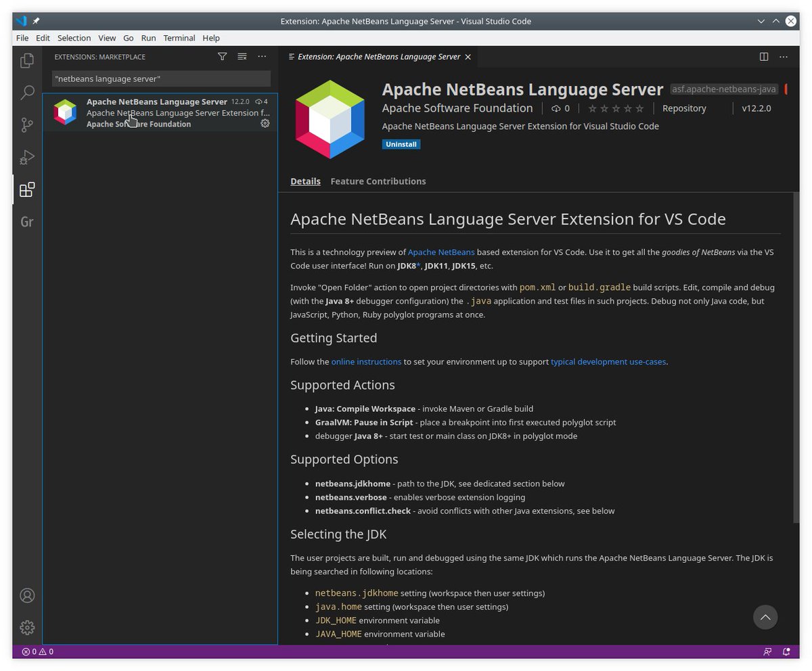
Task: Click the VS Code logo in title bar
Action: coord(21,21)
